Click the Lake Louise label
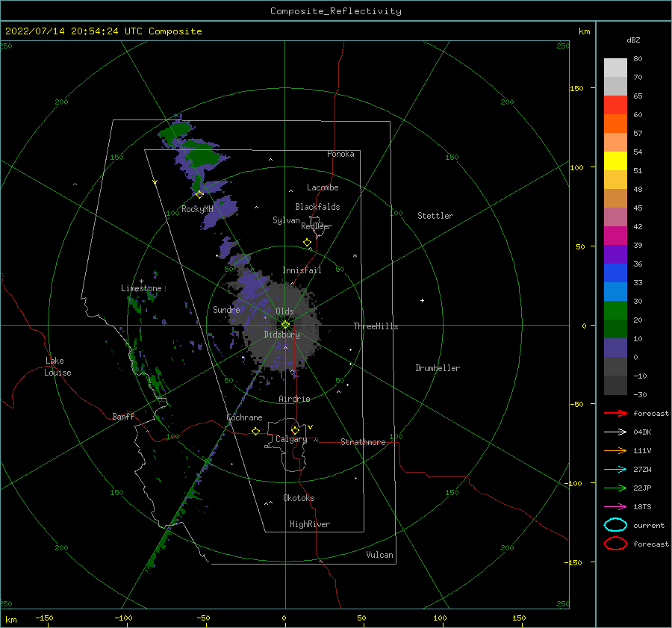The width and height of the screenshot is (672, 628). click(57, 367)
